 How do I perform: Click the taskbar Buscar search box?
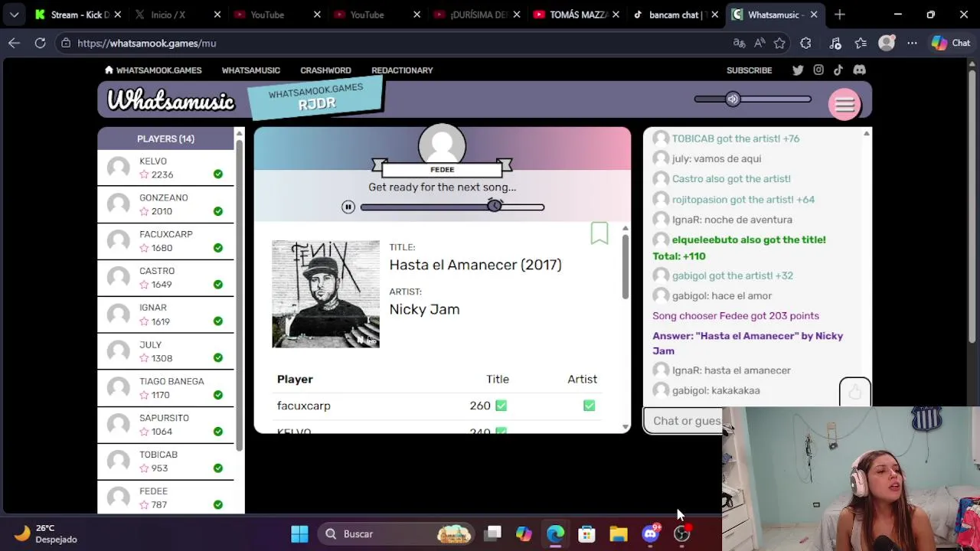point(397,533)
